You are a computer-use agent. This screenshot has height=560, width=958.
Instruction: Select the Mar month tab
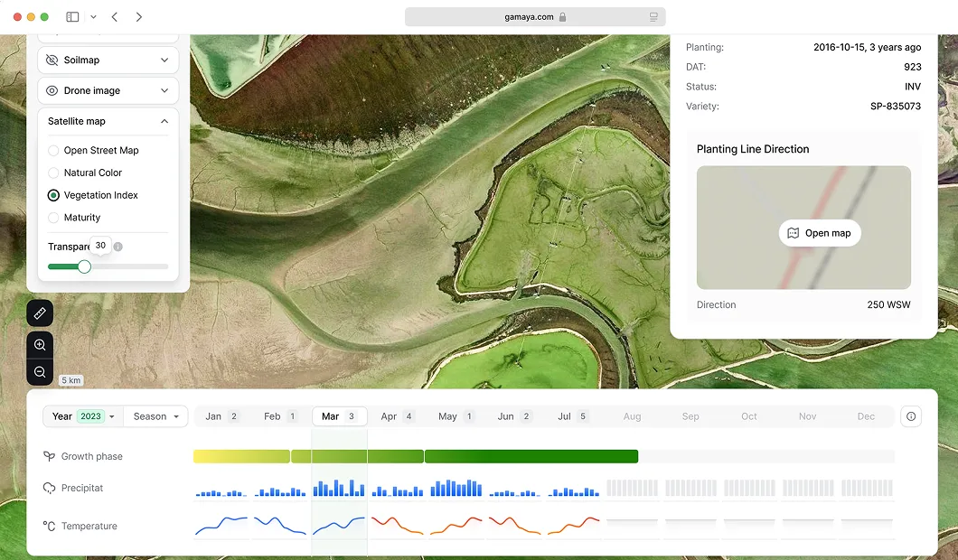tap(339, 416)
